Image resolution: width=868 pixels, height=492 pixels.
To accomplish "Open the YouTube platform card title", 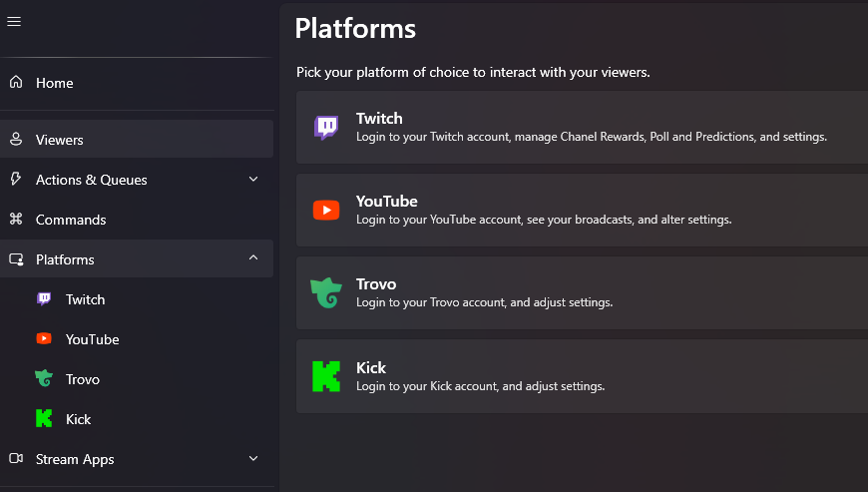I will coord(386,201).
